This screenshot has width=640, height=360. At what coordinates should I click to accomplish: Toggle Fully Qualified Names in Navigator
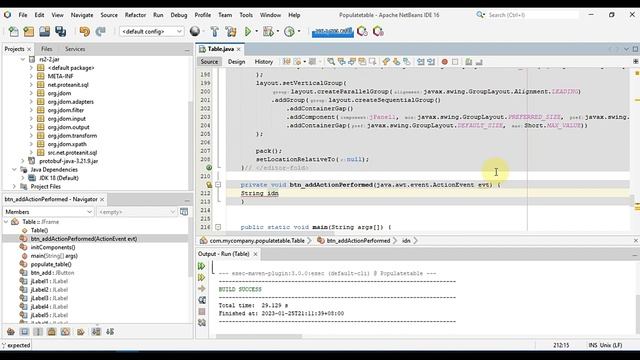click(x=81, y=332)
